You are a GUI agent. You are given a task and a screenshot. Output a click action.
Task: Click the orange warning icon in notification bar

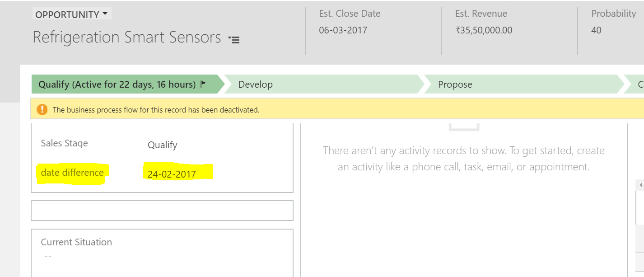click(x=42, y=109)
